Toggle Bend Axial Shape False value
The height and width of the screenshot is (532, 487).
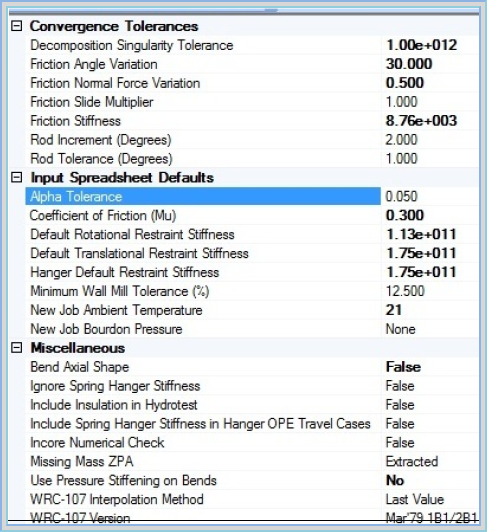(x=430, y=367)
